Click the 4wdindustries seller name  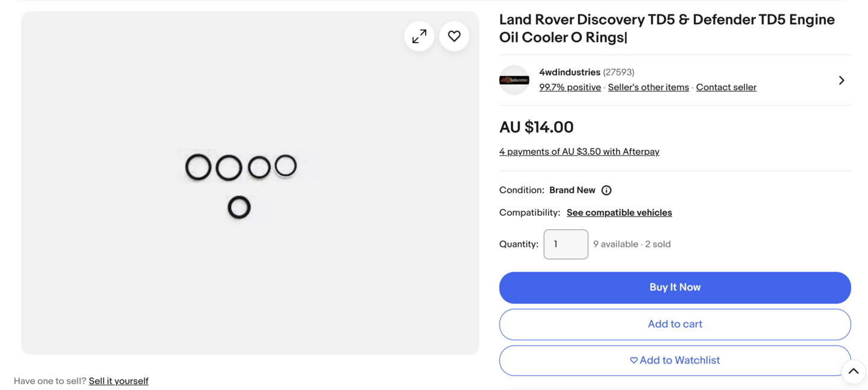click(569, 72)
